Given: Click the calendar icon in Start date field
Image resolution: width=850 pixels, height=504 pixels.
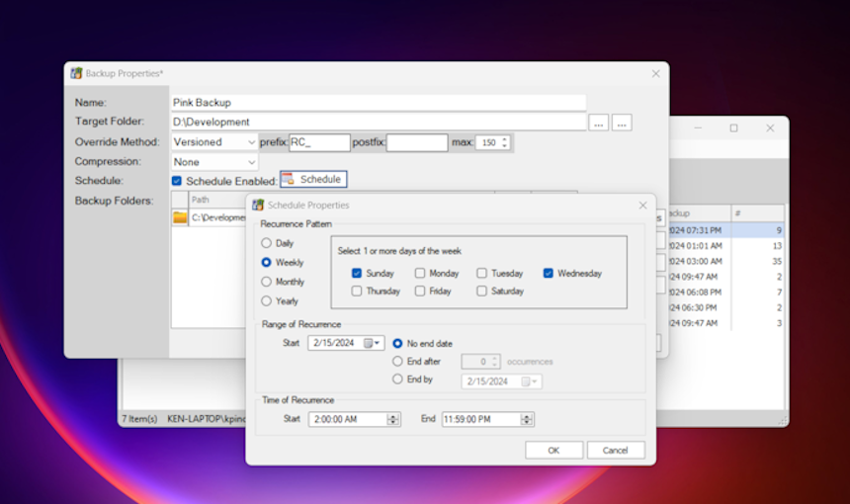Looking at the screenshot, I should tap(370, 343).
